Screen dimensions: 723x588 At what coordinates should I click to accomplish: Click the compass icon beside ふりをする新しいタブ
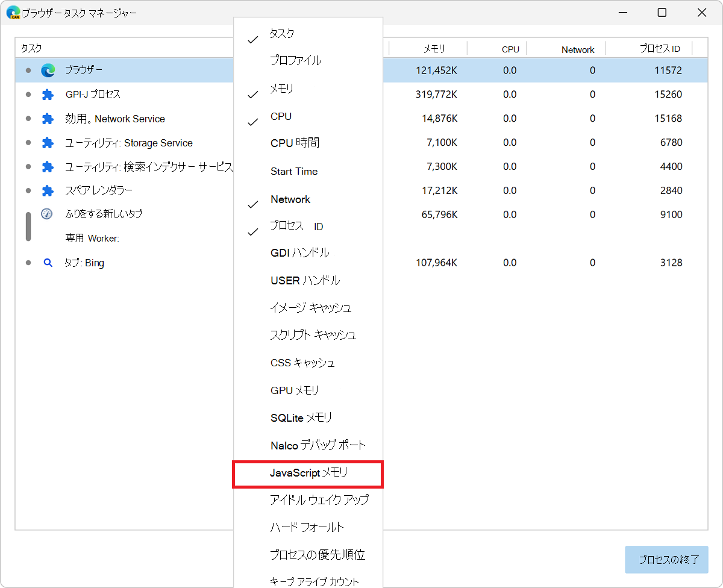[47, 214]
